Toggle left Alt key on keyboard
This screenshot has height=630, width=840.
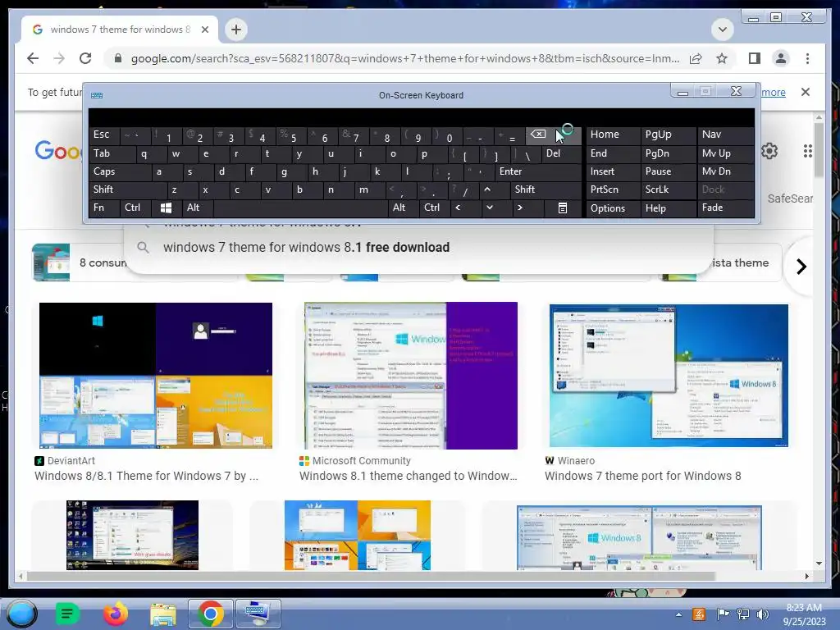pyautogui.click(x=197, y=208)
